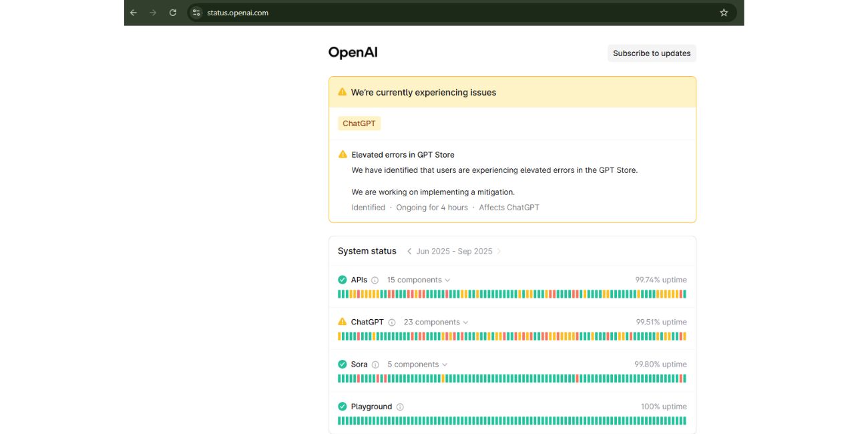Image resolution: width=868 pixels, height=434 pixels.
Task: Click the ChatGPT warning status icon
Action: pyautogui.click(x=343, y=322)
